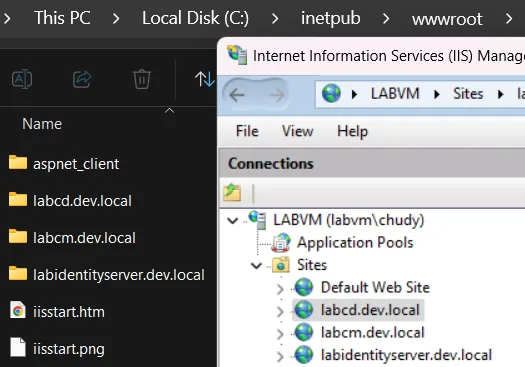Viewport: 525px width, 367px height.
Task: Open the View menu in IIS Manager
Action: coord(298,131)
